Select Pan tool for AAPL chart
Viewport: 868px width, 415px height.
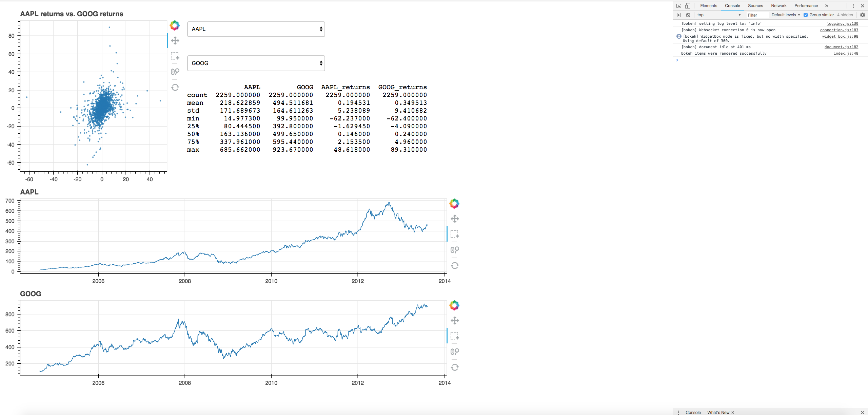tap(455, 219)
